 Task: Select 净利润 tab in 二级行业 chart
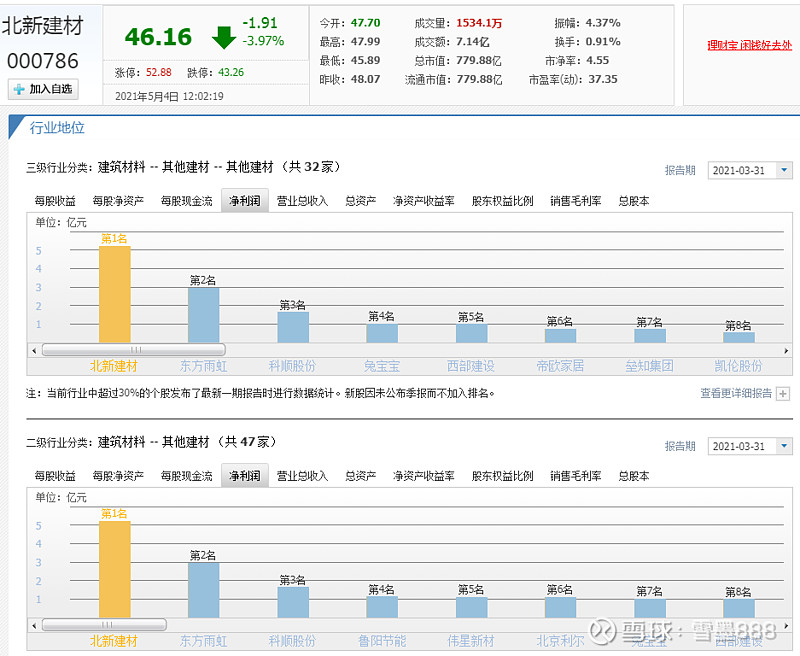[245, 476]
